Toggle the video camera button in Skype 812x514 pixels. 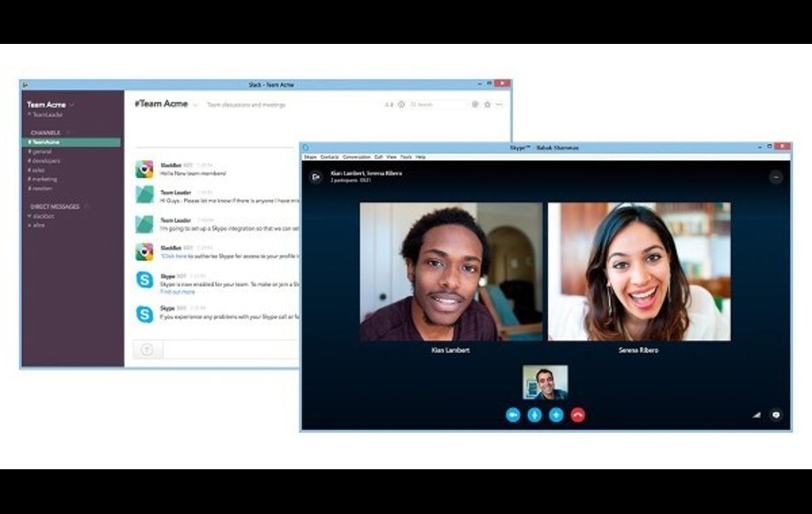click(513, 415)
